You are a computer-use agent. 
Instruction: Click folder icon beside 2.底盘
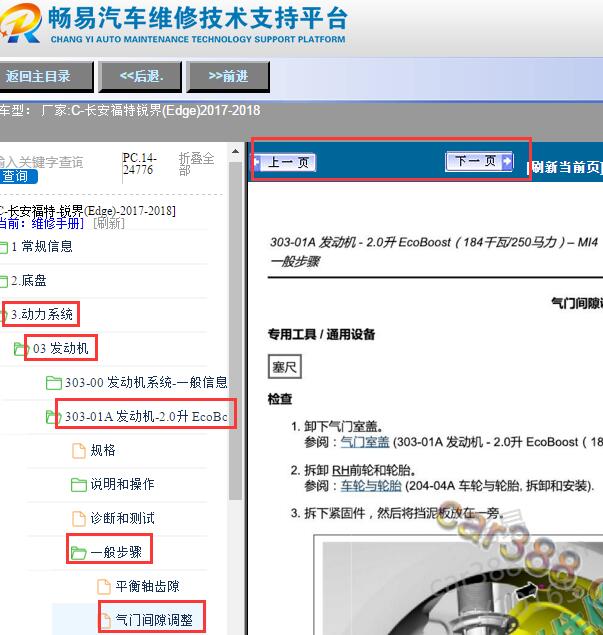click(4, 281)
